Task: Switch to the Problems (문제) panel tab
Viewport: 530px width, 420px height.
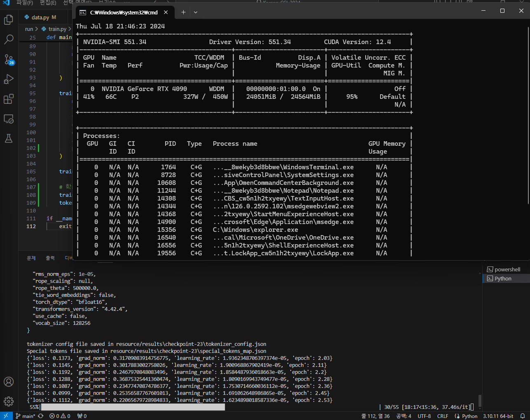Action: click(x=31, y=258)
